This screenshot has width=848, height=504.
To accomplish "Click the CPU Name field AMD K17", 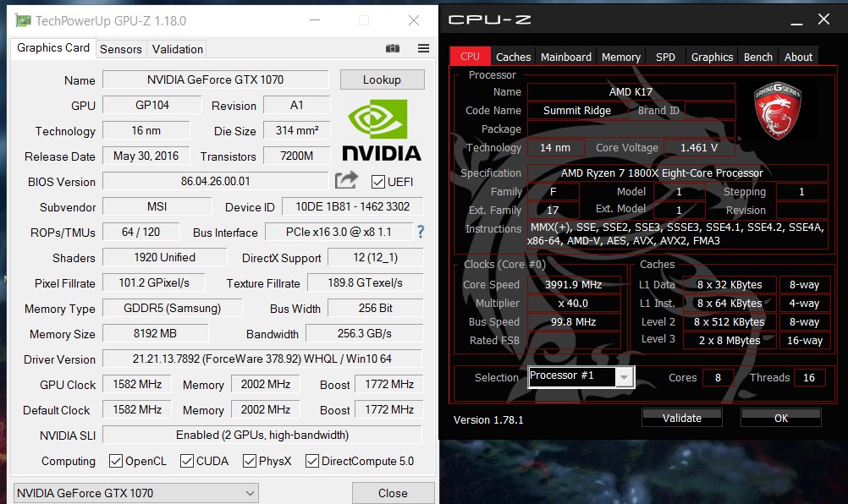I will (x=630, y=92).
